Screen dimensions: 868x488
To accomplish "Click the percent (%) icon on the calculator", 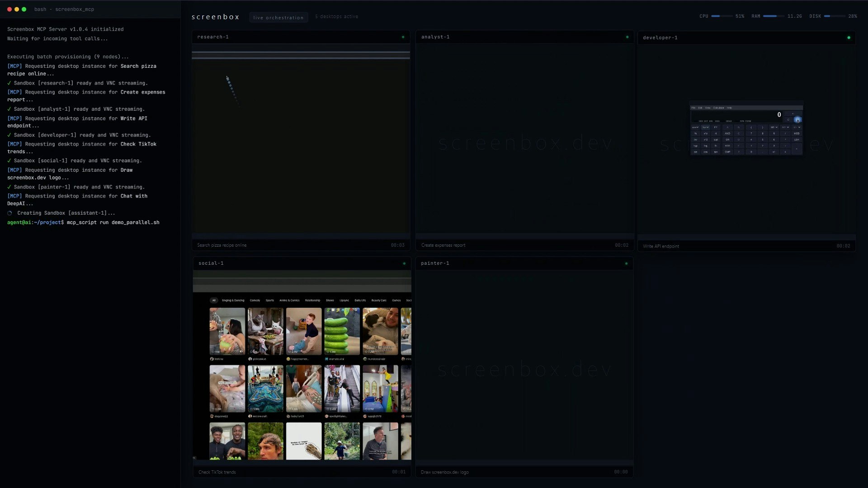I will click(696, 133).
